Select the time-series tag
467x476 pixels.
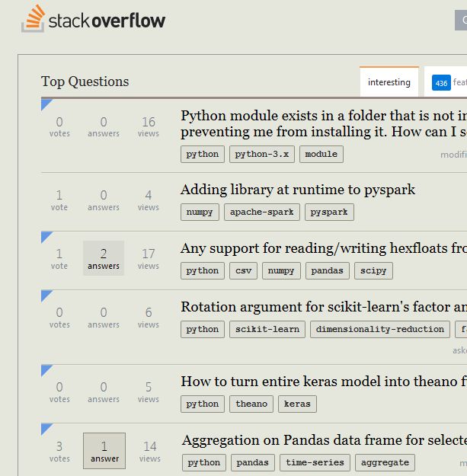pos(315,462)
